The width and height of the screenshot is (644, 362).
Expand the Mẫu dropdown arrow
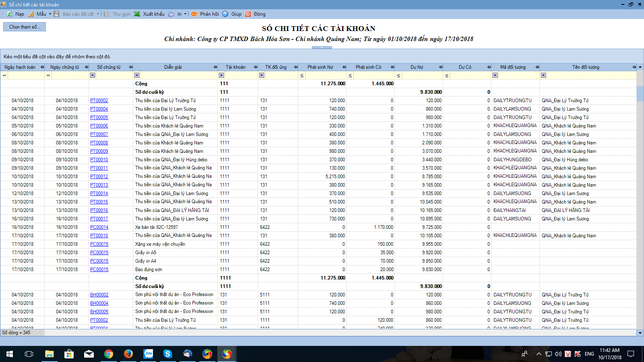click(50, 14)
